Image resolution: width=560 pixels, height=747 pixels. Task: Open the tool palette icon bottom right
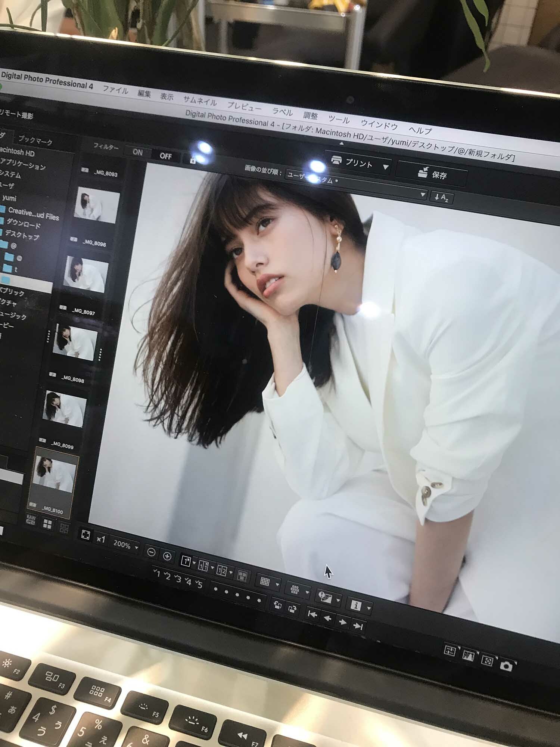(x=450, y=651)
